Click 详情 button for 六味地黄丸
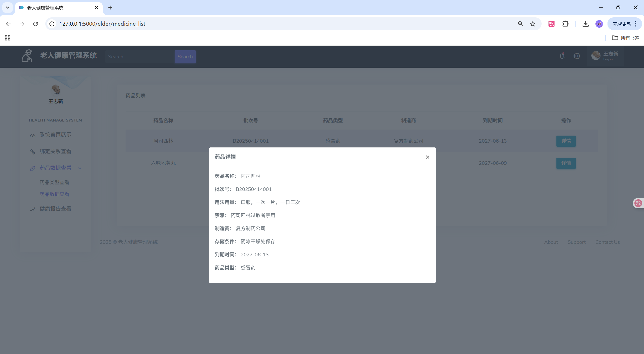 click(566, 163)
